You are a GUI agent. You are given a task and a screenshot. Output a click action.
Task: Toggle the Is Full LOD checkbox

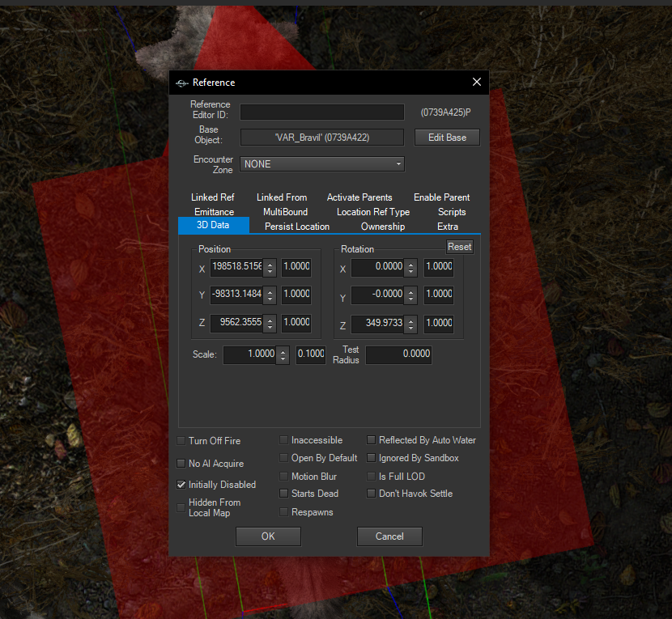(371, 477)
